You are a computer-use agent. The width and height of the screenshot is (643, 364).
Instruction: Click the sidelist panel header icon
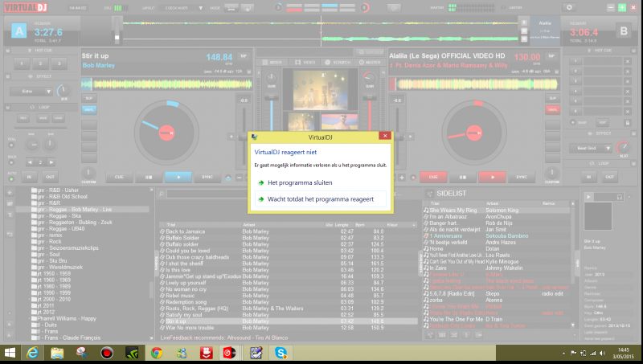point(429,194)
